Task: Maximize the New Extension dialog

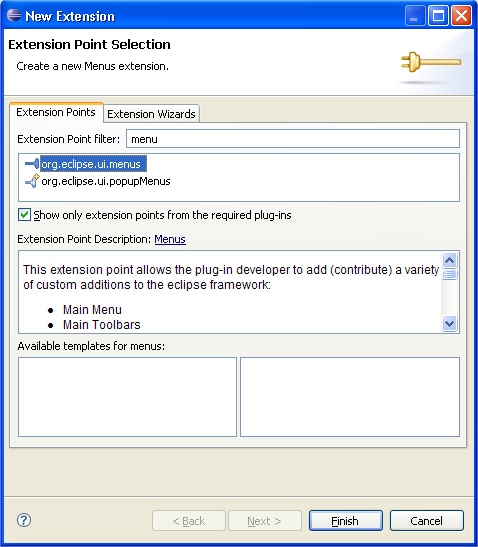Action: point(438,16)
